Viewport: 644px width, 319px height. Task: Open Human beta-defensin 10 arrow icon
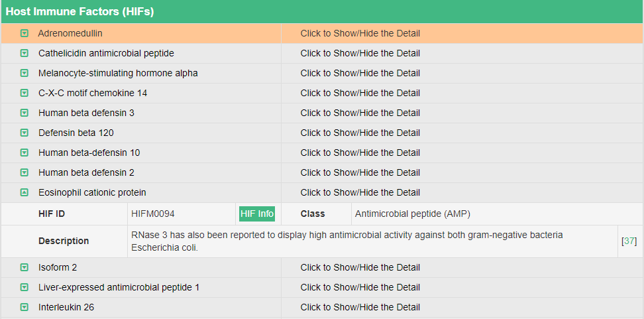(x=25, y=153)
